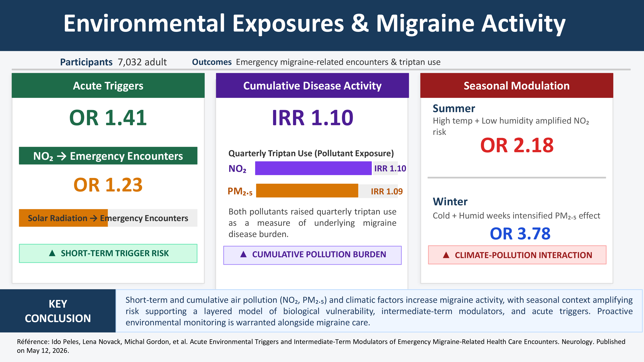Click the IRR 1.09 value beside PM₂.₅ bar

pyautogui.click(x=387, y=191)
